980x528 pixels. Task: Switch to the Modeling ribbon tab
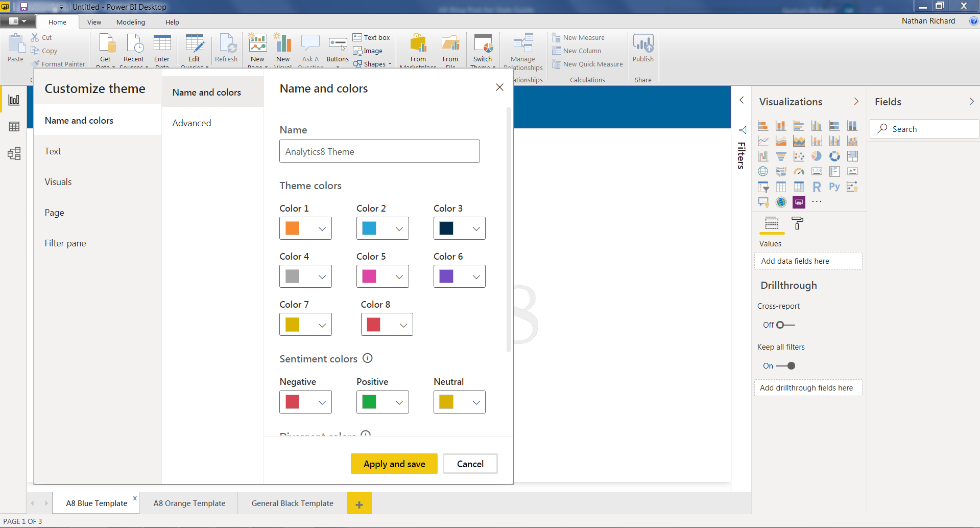pyautogui.click(x=130, y=22)
